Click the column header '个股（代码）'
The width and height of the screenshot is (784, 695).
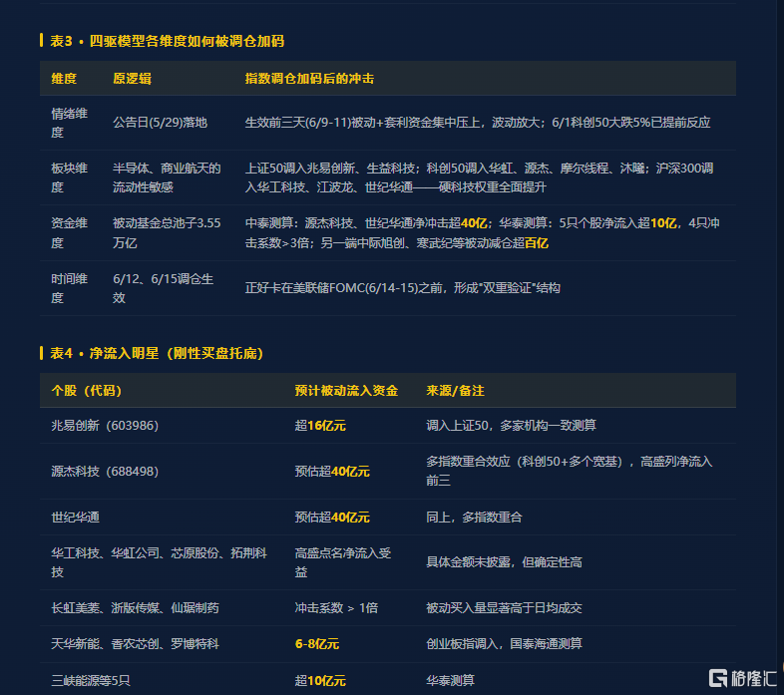click(x=87, y=391)
